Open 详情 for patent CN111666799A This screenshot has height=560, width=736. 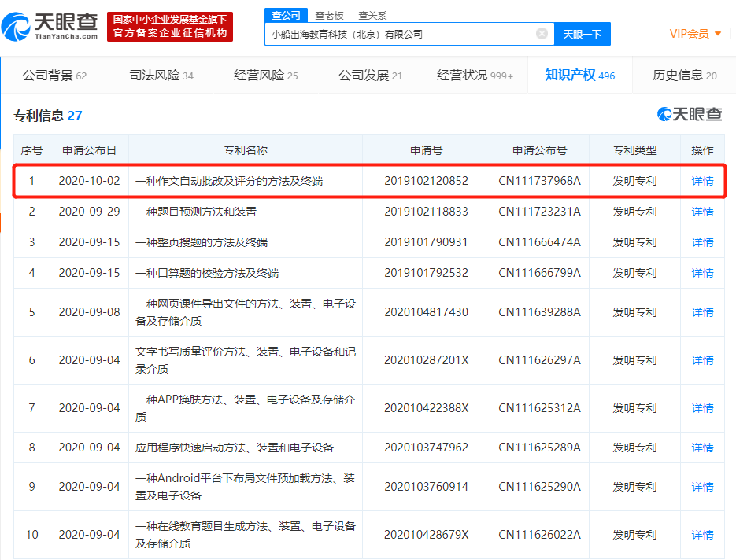coord(702,273)
